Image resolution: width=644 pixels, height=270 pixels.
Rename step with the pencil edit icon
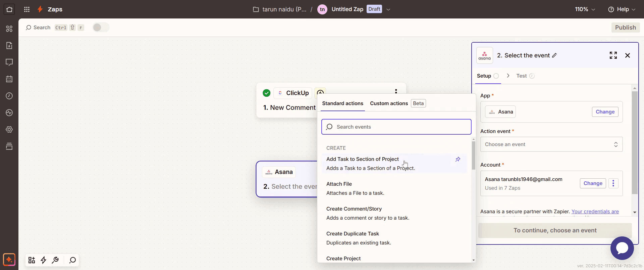(x=554, y=55)
